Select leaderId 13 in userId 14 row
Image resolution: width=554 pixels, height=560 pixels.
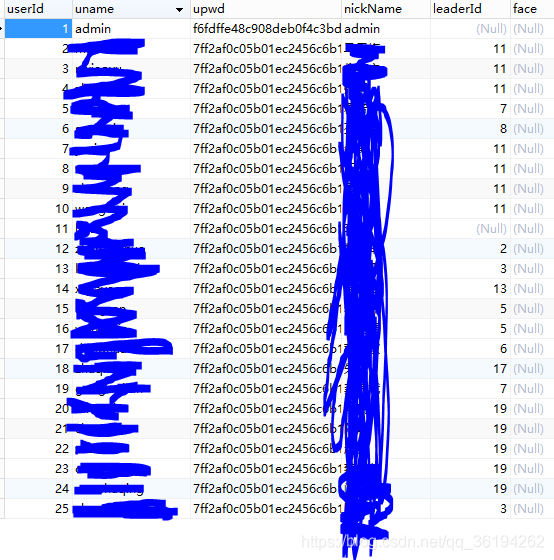point(470,289)
